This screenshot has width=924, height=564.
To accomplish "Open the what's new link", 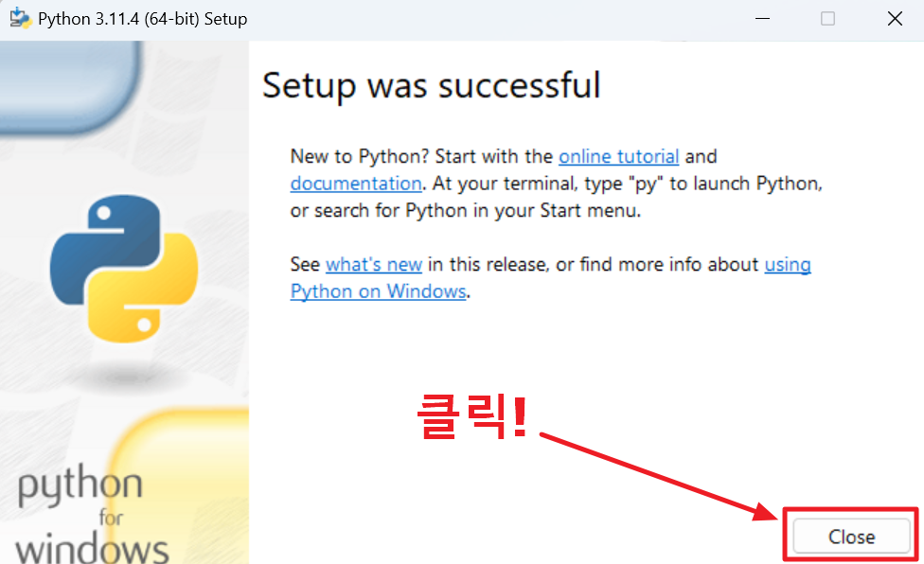I will point(374,265).
